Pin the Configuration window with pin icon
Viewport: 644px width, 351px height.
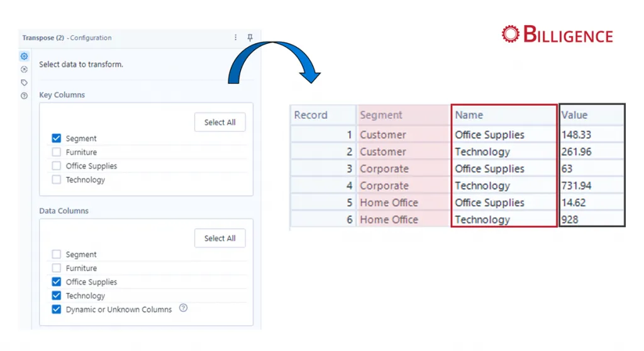(x=250, y=37)
